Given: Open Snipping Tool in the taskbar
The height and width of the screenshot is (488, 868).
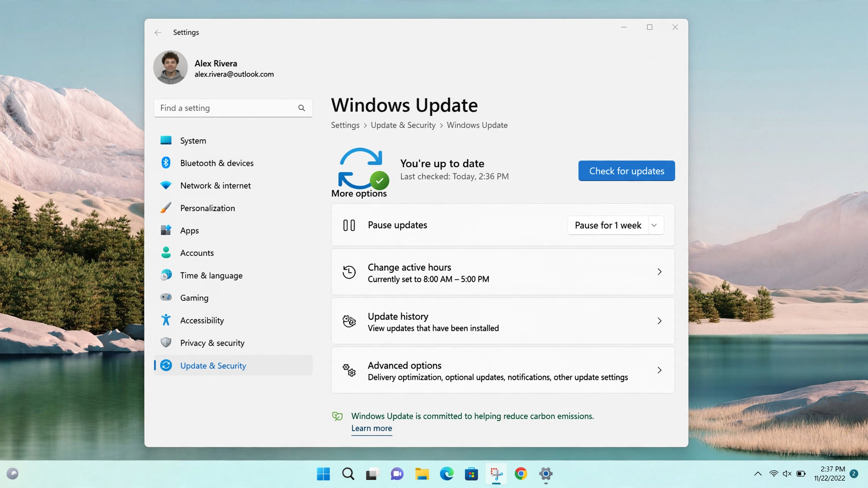Looking at the screenshot, I should 496,474.
